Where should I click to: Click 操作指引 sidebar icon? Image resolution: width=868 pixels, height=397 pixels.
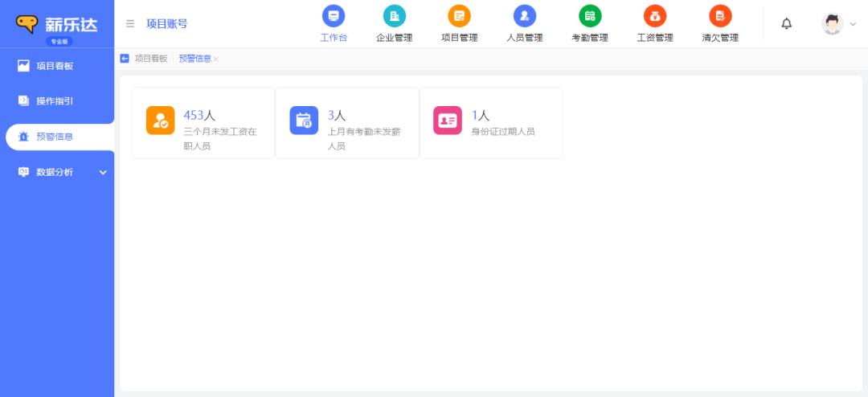(x=23, y=100)
